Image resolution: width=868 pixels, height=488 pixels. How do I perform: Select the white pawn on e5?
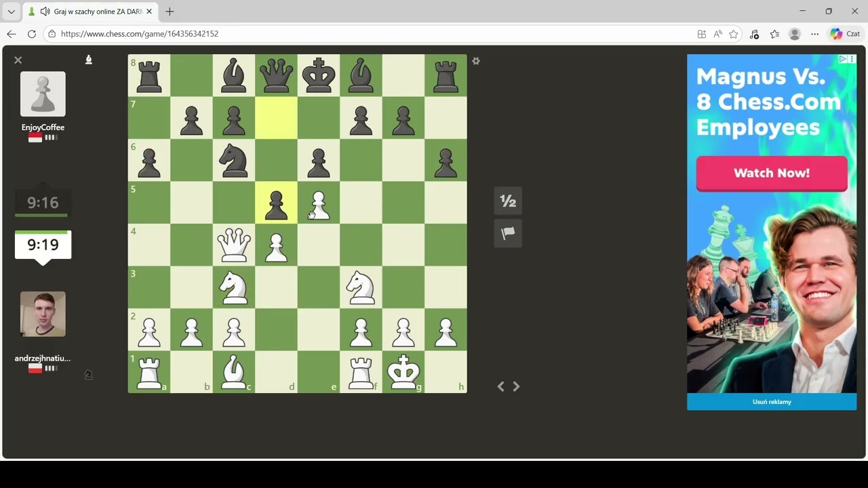pos(319,203)
